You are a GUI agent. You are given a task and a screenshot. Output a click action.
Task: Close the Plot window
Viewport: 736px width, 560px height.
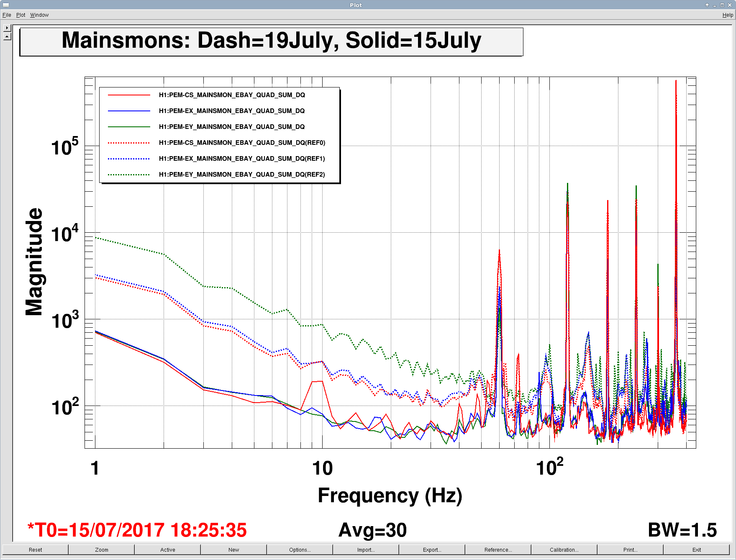730,5
